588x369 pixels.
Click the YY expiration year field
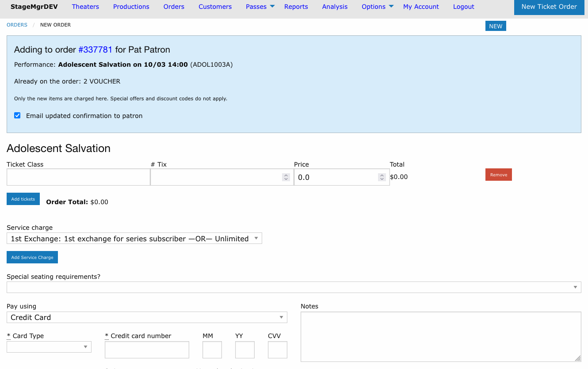pos(245,350)
